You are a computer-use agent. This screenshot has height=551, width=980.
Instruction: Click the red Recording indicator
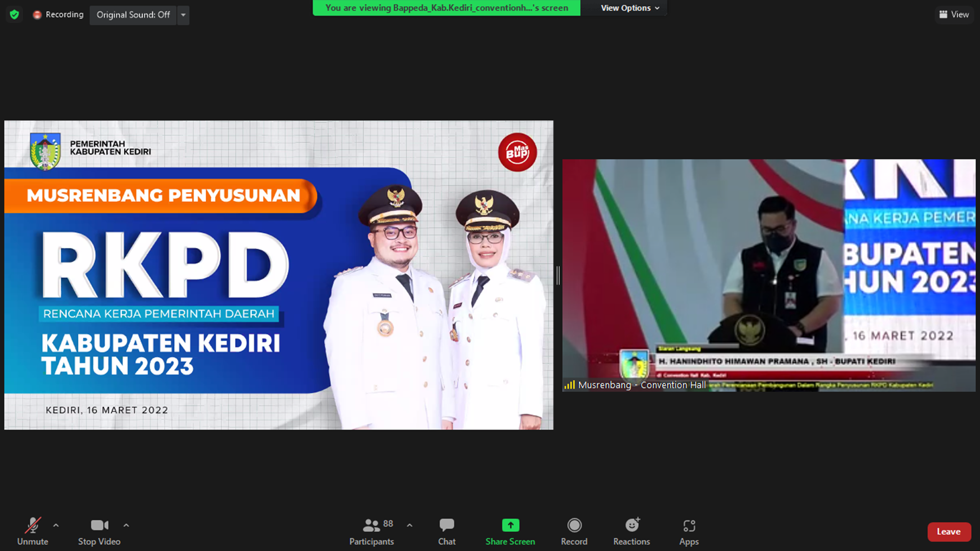pyautogui.click(x=58, y=15)
